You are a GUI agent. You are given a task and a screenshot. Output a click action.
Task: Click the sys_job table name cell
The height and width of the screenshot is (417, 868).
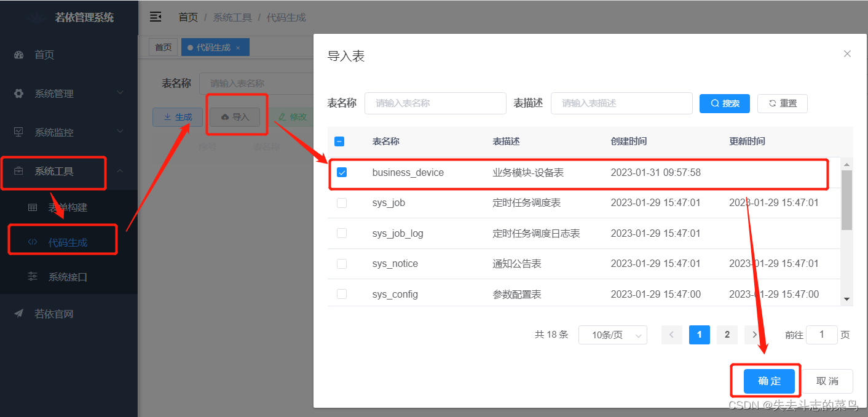(389, 203)
